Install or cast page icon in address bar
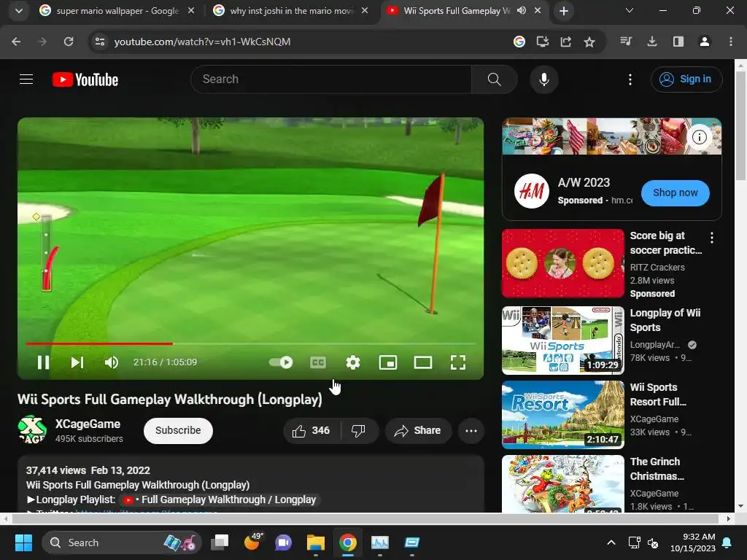 click(x=543, y=42)
